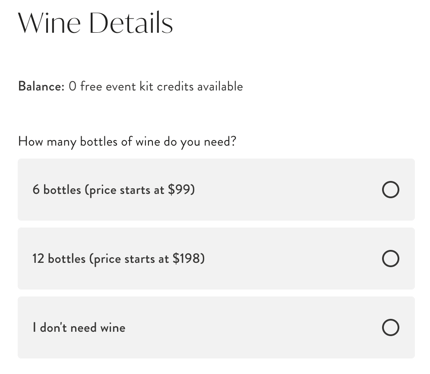Click the "6 bottles (price starts at $99)" label

pyautogui.click(x=113, y=190)
